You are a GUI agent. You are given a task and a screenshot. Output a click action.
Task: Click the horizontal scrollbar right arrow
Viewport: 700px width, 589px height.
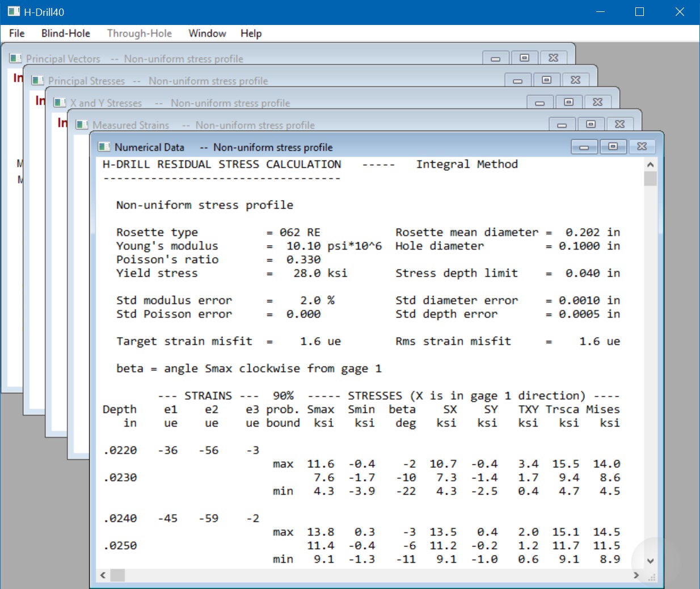(x=636, y=575)
